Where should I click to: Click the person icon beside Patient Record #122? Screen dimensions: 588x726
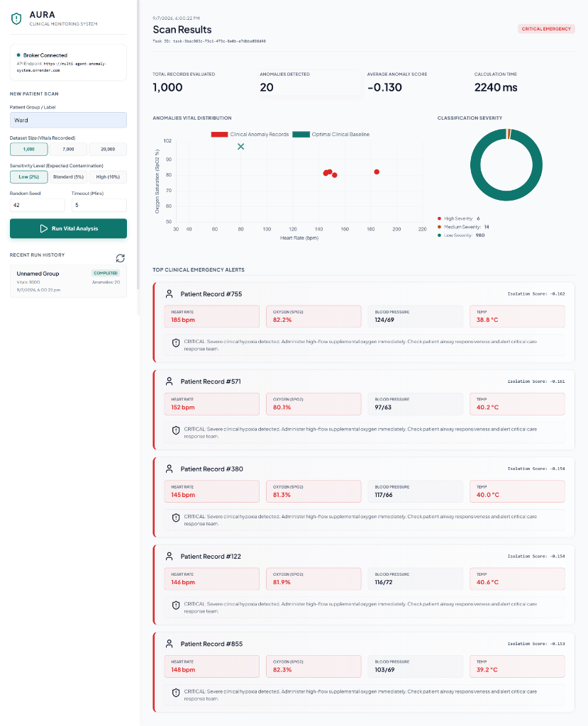tap(169, 557)
